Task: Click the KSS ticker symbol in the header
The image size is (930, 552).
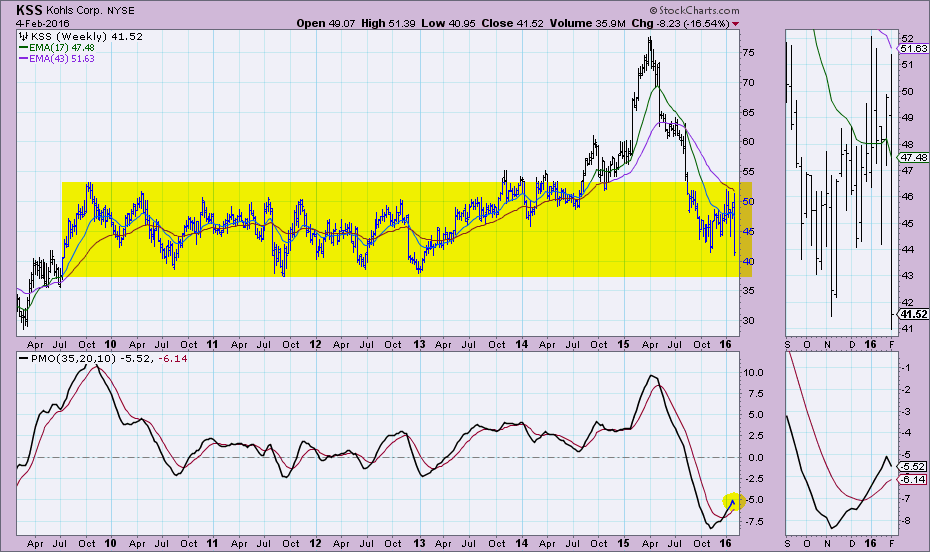Action: click(28, 10)
